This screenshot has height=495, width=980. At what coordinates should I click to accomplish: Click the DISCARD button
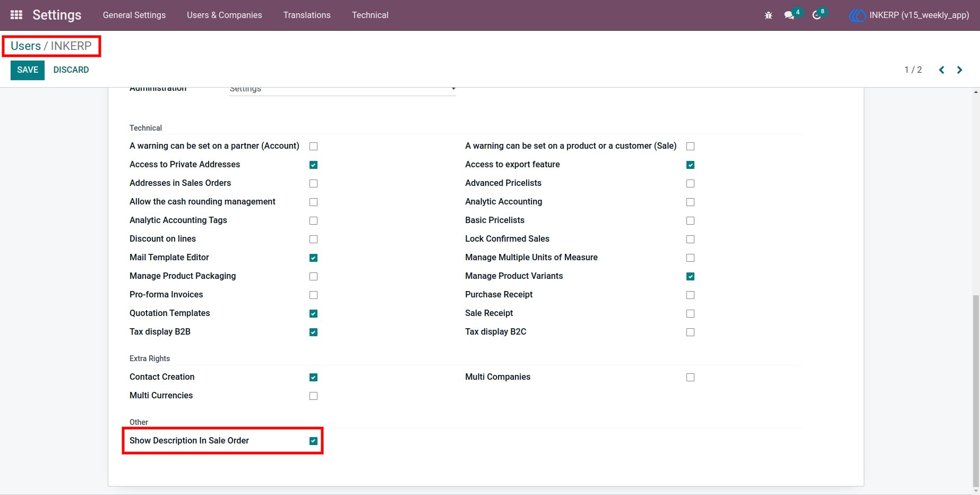tap(71, 70)
